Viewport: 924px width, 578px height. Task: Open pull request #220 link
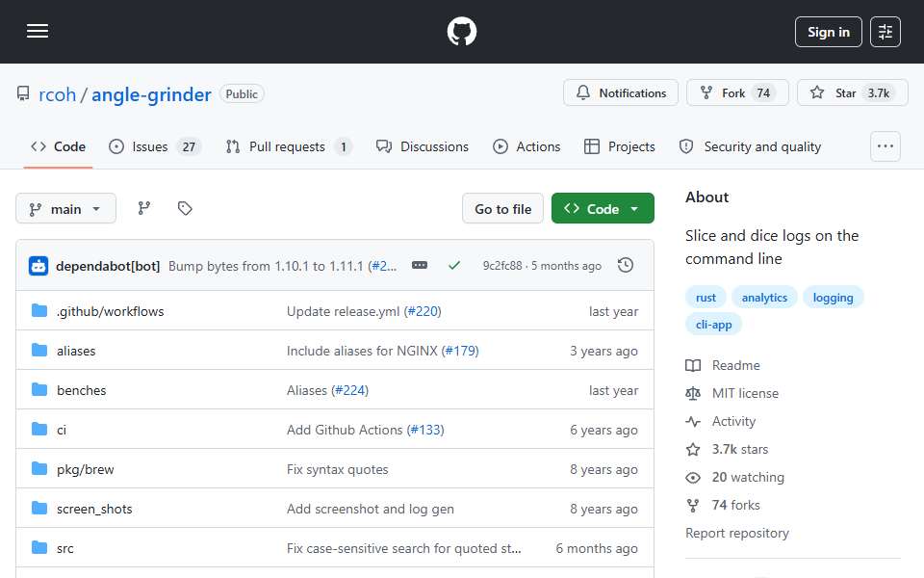(424, 311)
